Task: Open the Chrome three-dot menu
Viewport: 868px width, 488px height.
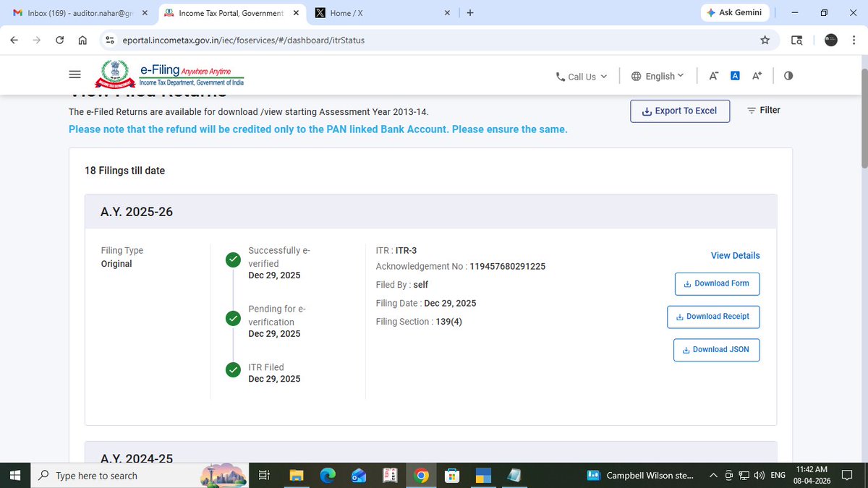Action: coord(854,40)
